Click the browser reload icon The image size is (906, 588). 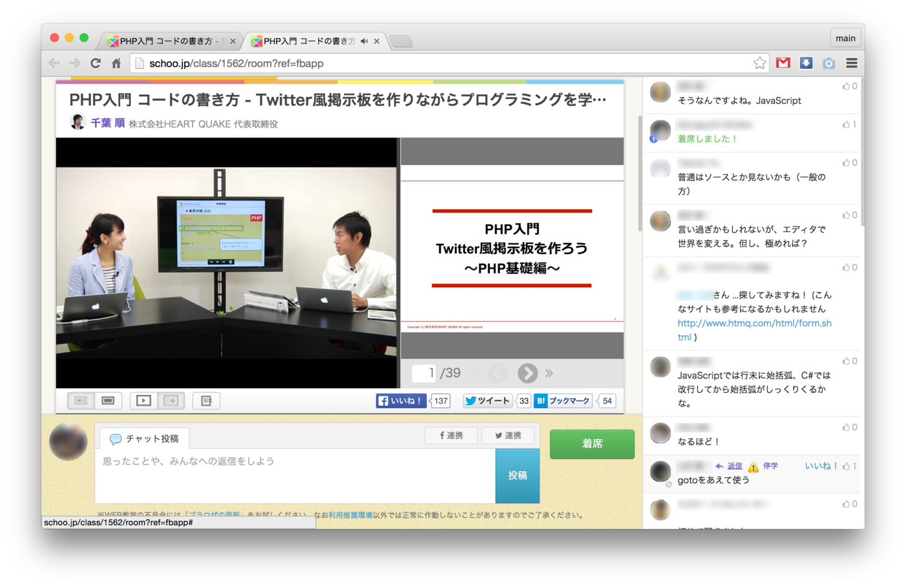point(96,63)
